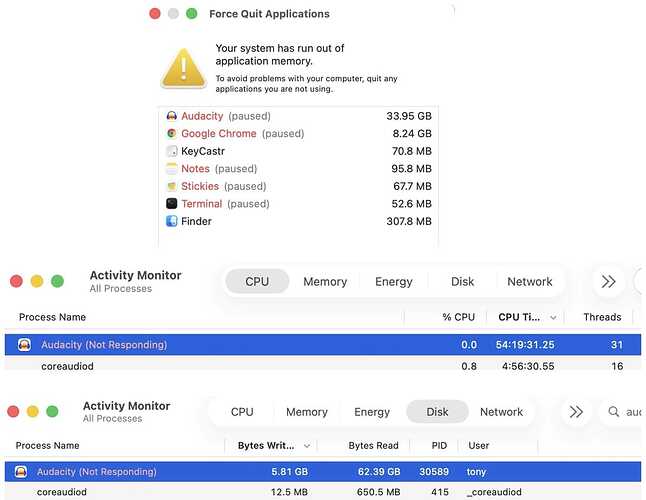
Task: Focus the search field in Disk Activity Monitor
Action: pos(623,412)
